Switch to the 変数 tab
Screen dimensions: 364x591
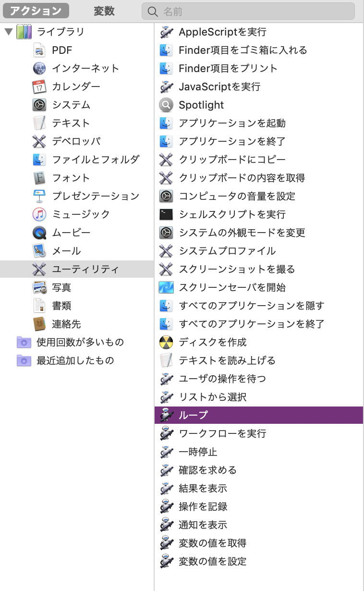pyautogui.click(x=104, y=11)
